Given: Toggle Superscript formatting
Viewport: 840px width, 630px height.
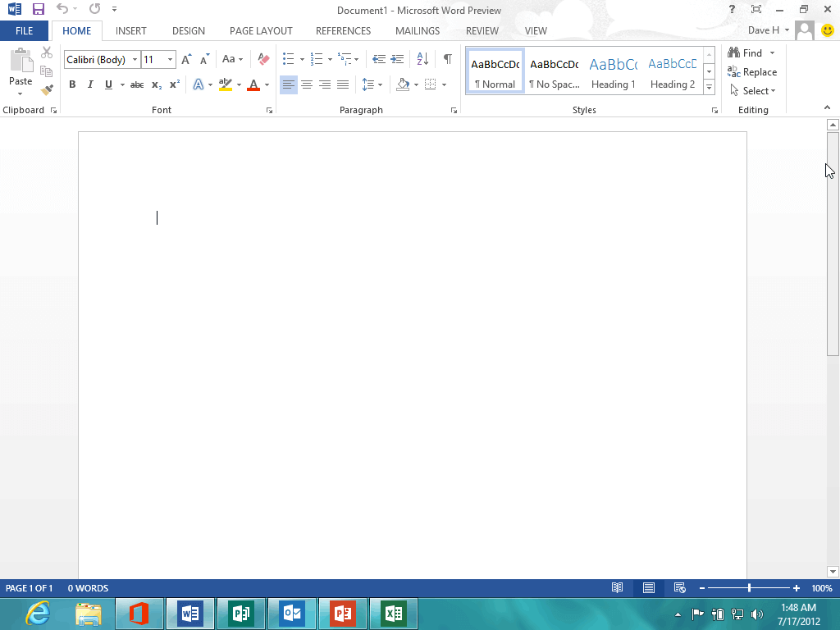Looking at the screenshot, I should (174, 84).
